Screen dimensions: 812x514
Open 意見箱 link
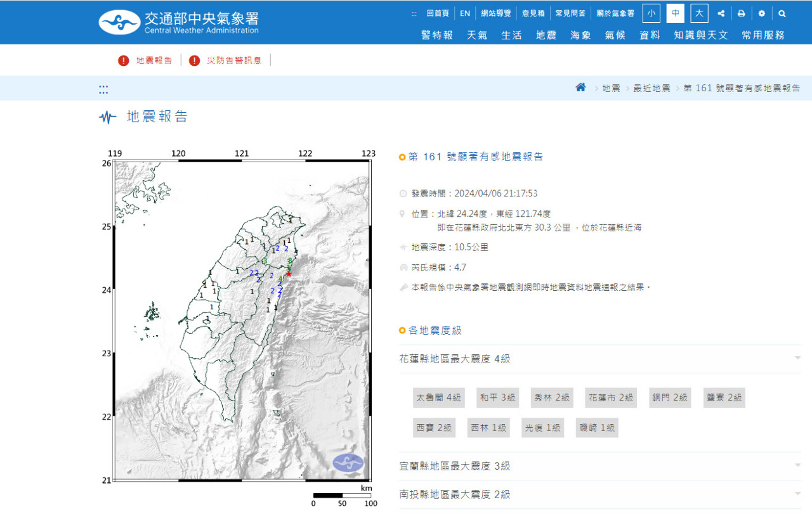[x=534, y=13]
